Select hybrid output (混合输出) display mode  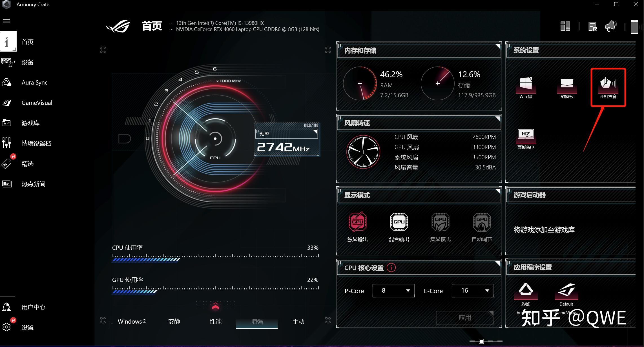pyautogui.click(x=399, y=222)
